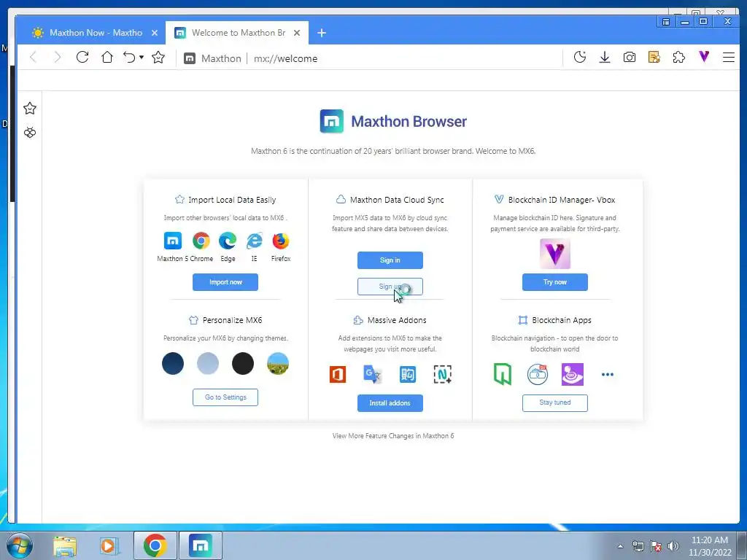Open the sidebar favorites star icon
The width and height of the screenshot is (747, 560).
coord(29,109)
